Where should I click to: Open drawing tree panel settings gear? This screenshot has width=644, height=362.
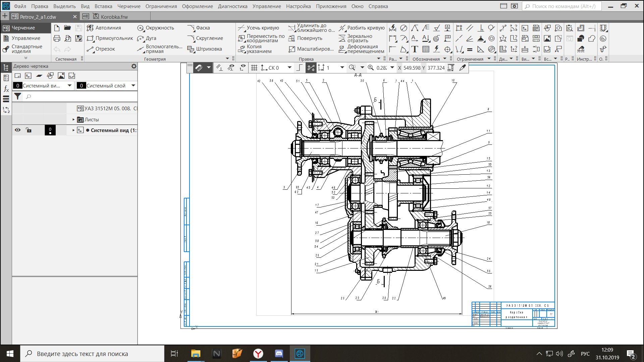134,66
